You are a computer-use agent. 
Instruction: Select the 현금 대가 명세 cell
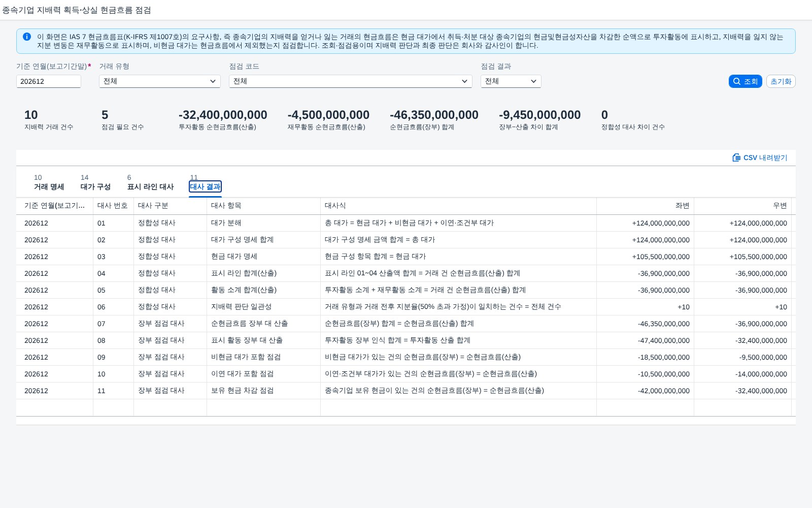tap(263, 257)
